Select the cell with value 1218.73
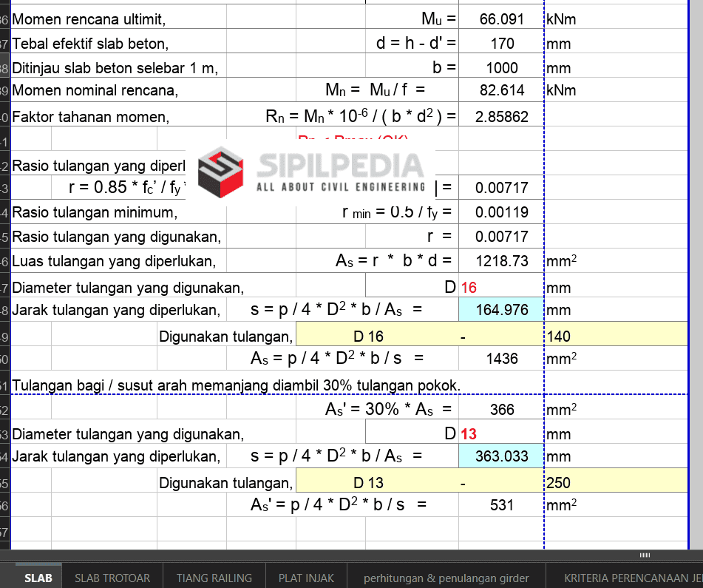 pyautogui.click(x=501, y=261)
